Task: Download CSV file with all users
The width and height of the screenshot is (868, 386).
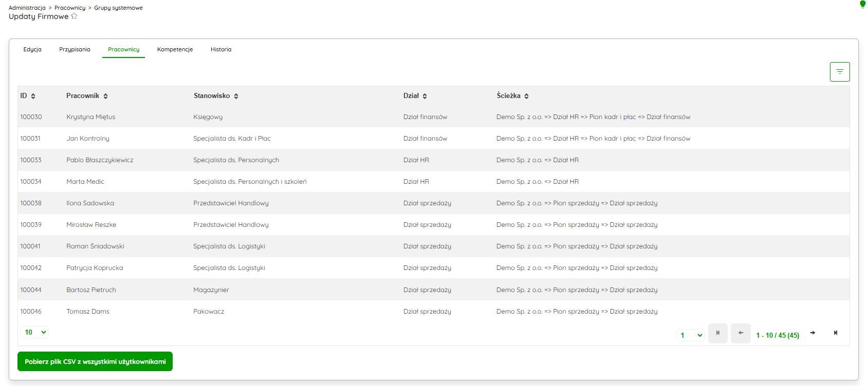Action: [95, 361]
